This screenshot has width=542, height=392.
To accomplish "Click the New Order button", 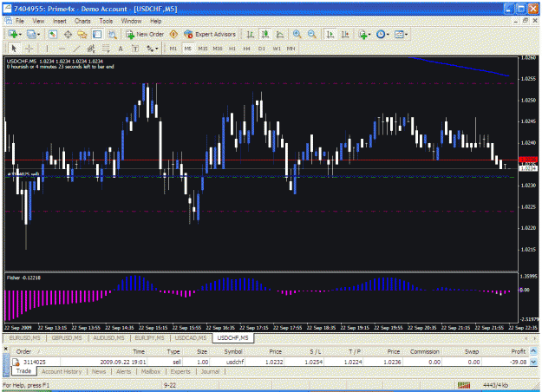I will click(x=145, y=34).
